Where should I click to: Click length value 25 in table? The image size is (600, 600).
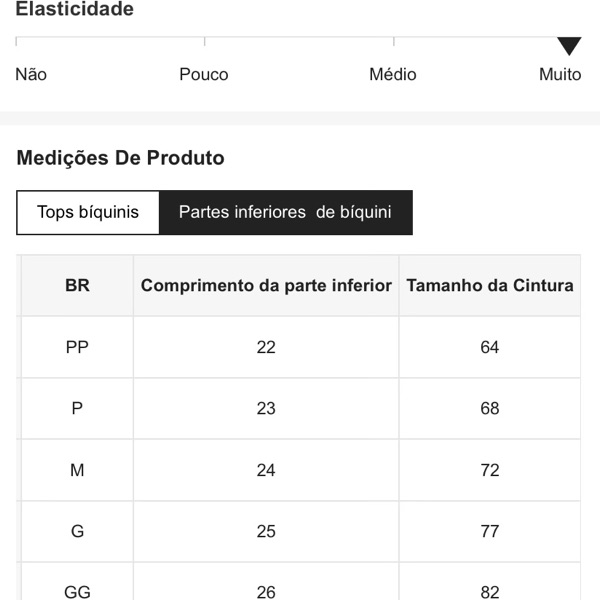click(x=266, y=531)
